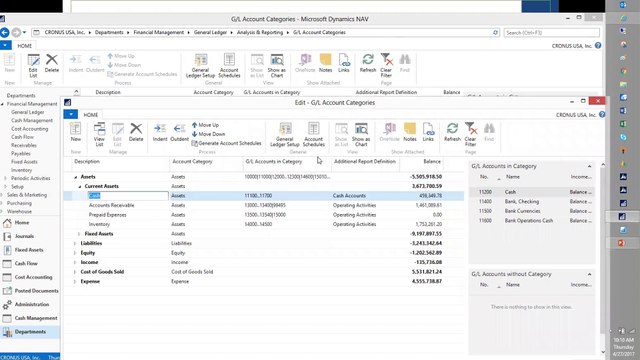Open General Ledger in department tree

(28, 112)
